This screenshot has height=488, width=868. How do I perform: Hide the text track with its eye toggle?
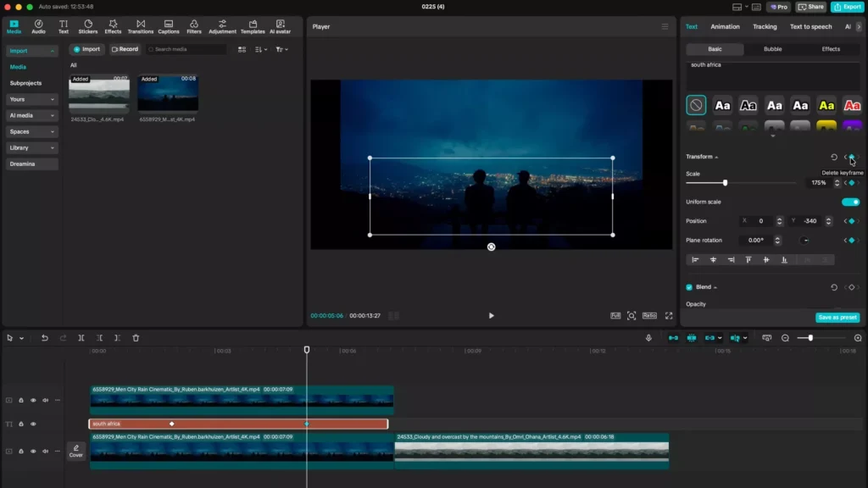(x=32, y=424)
